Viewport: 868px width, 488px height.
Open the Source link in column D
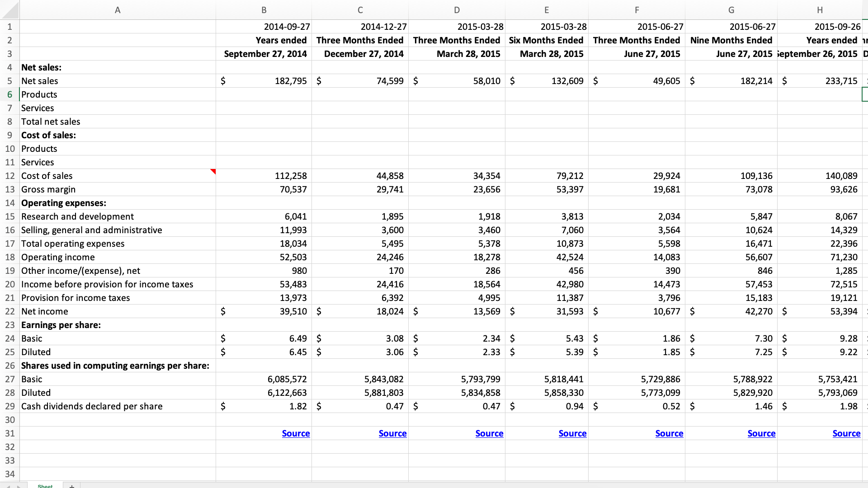[489, 433]
